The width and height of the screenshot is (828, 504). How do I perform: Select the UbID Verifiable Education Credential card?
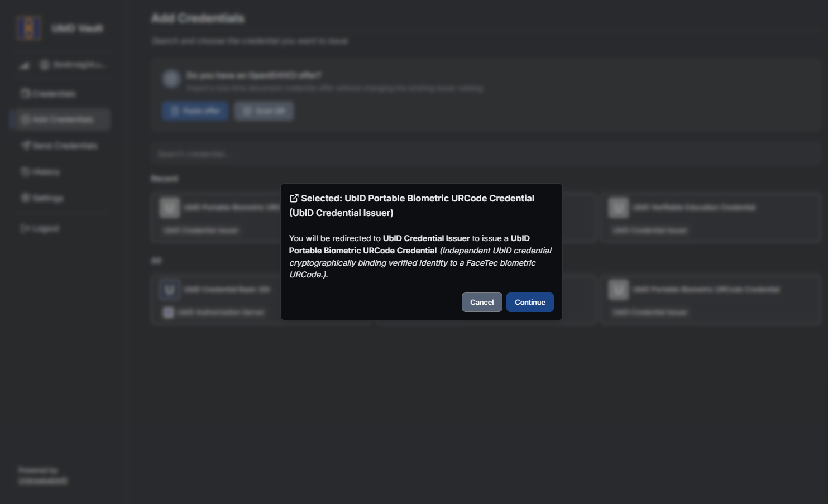click(x=711, y=218)
